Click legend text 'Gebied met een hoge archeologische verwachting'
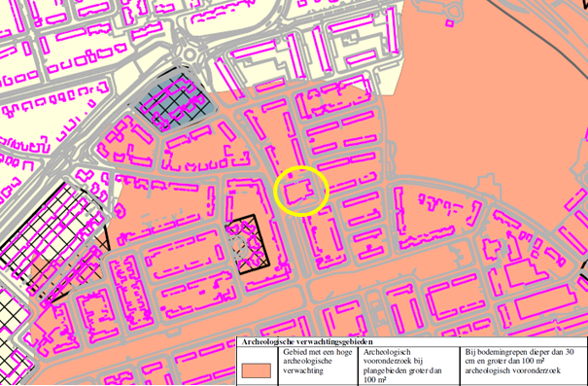 (317, 362)
